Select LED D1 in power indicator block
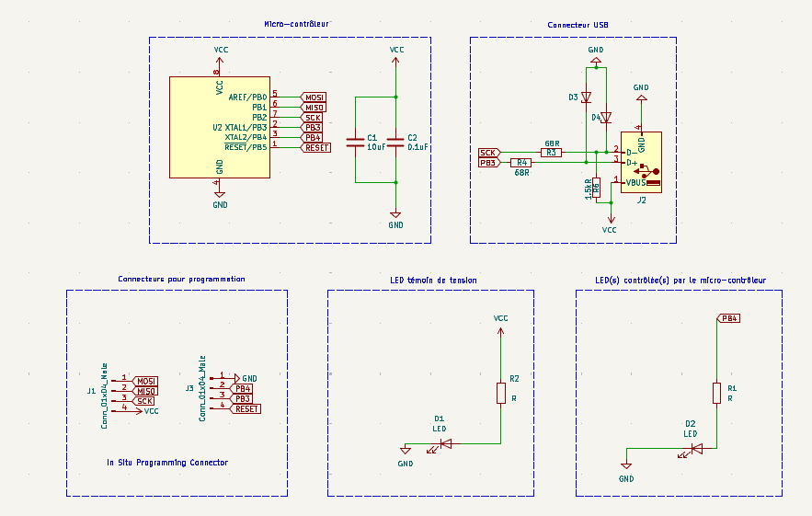Image resolution: width=812 pixels, height=516 pixels. [445, 443]
